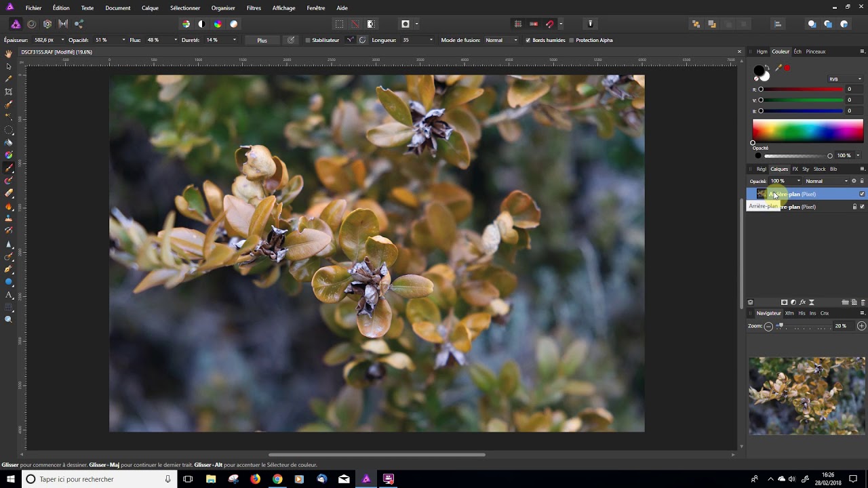The width and height of the screenshot is (868, 488).
Task: Click the eyedropper color picker icon
Action: tap(778, 68)
